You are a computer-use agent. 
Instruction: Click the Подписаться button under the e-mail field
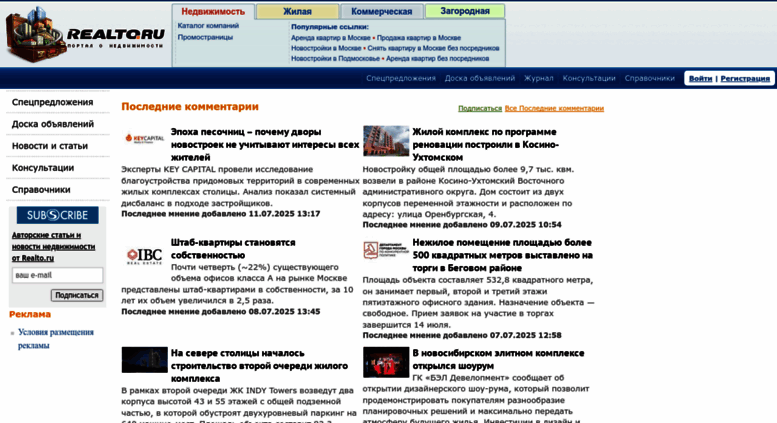pyautogui.click(x=77, y=295)
